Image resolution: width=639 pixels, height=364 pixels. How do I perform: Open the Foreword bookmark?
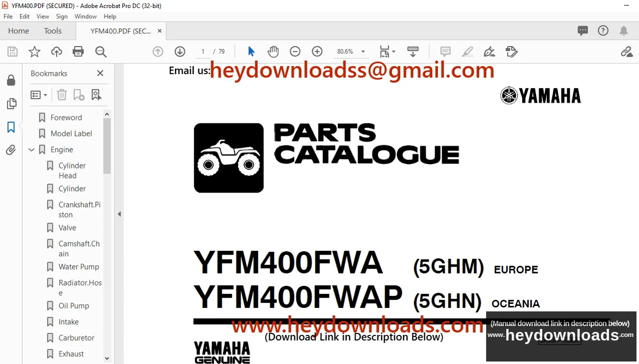click(x=66, y=117)
